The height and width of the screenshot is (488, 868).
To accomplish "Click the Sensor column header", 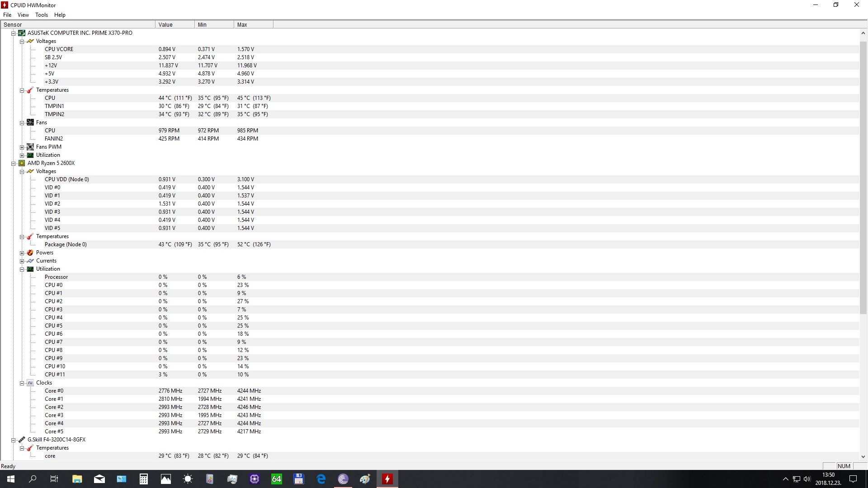I will click(x=78, y=24).
